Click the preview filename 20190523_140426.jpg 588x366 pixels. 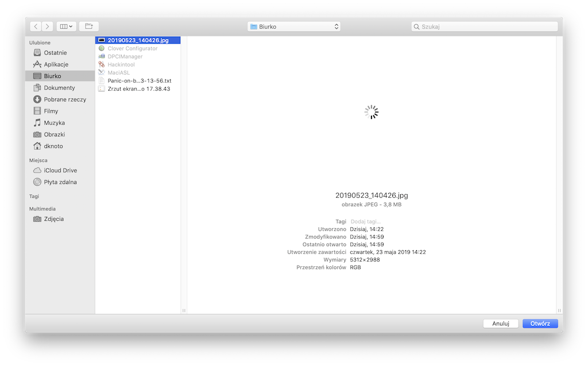[x=372, y=195]
